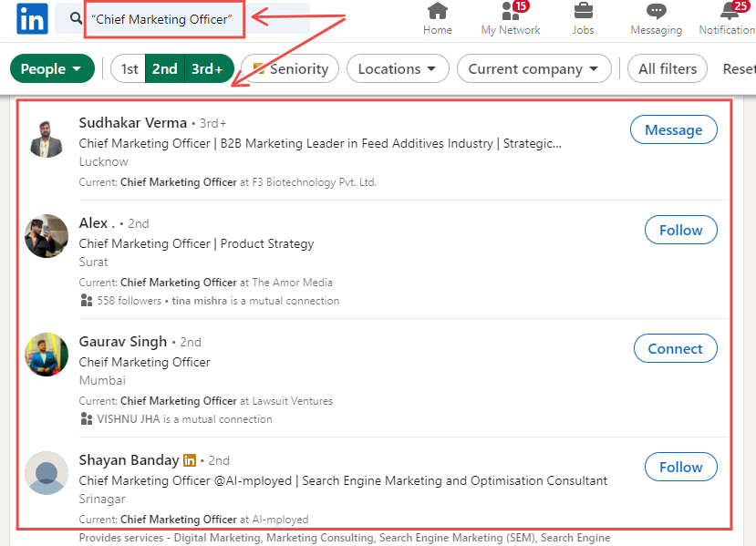
Task: Open Gaurav Singh's profile photo
Action: tap(47, 355)
